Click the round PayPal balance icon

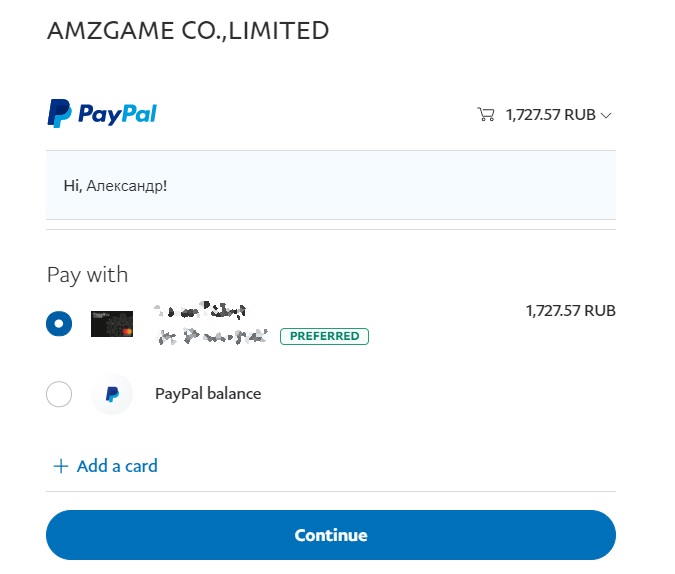(x=112, y=394)
